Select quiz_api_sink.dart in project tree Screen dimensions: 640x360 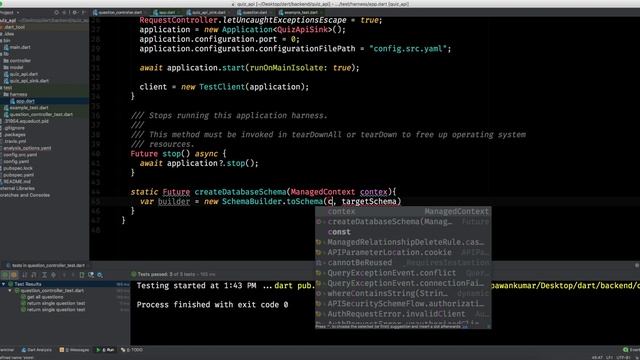coord(29,81)
